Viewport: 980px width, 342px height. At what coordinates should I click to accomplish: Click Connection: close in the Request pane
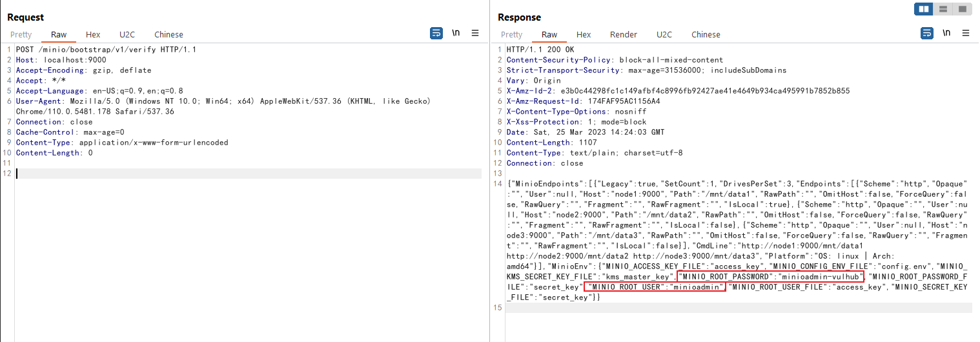(54, 122)
